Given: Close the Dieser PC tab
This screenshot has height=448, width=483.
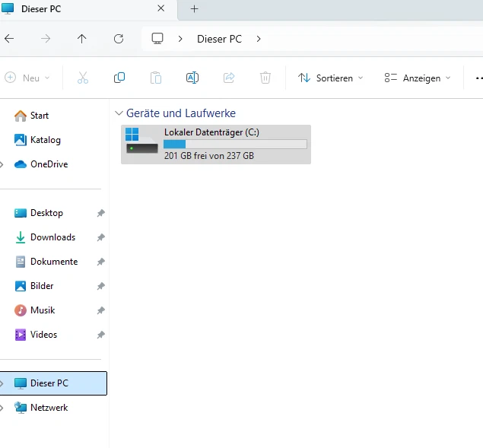Looking at the screenshot, I should [x=160, y=8].
